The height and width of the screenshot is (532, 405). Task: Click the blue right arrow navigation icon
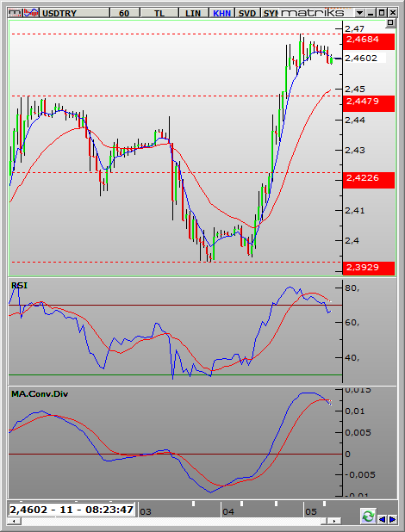coord(392,519)
